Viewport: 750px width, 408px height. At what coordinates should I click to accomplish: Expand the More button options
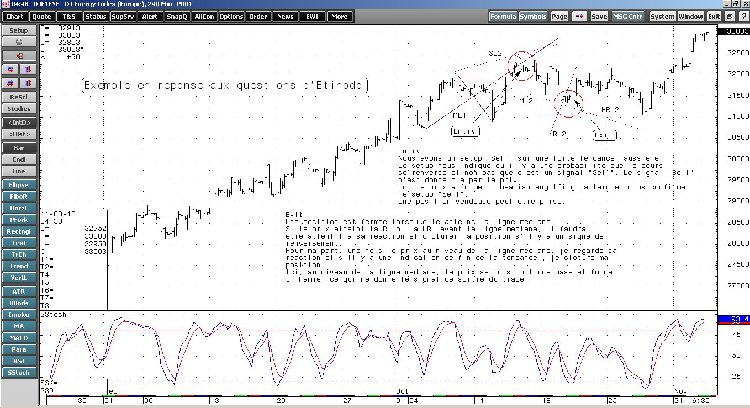pos(339,17)
